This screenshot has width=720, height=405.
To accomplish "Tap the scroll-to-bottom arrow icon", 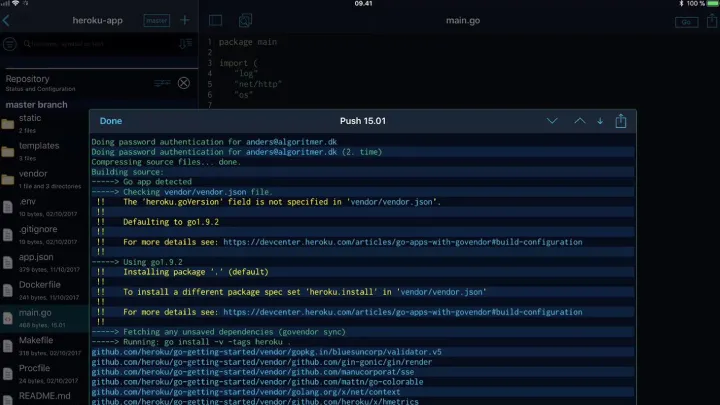I will point(600,121).
